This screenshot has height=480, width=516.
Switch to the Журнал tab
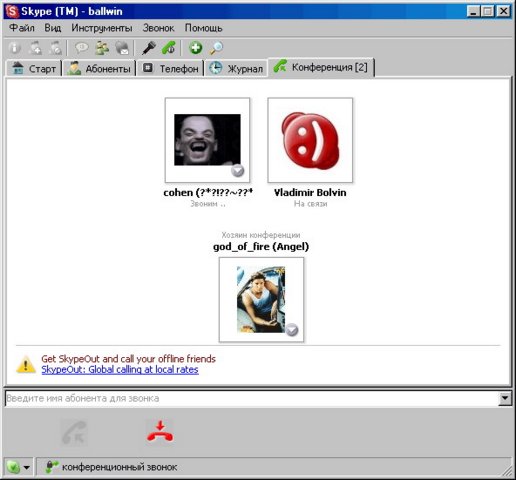tap(236, 68)
